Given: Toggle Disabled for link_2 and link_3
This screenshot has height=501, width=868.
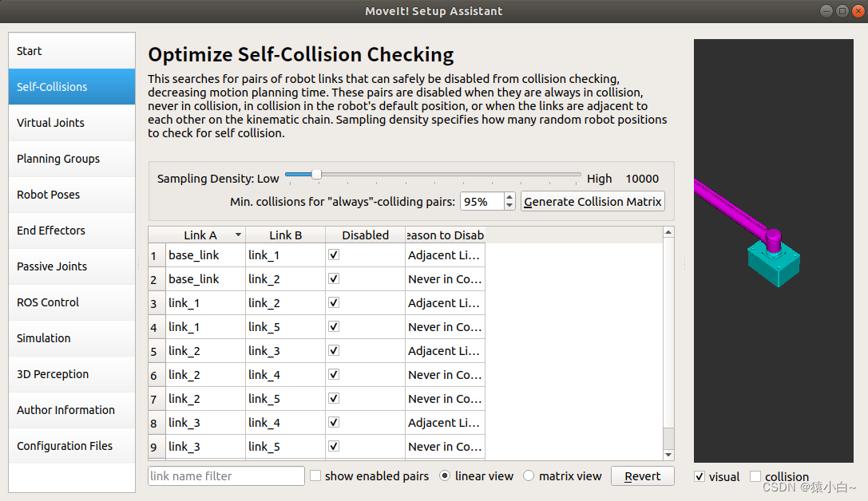Looking at the screenshot, I should click(334, 350).
